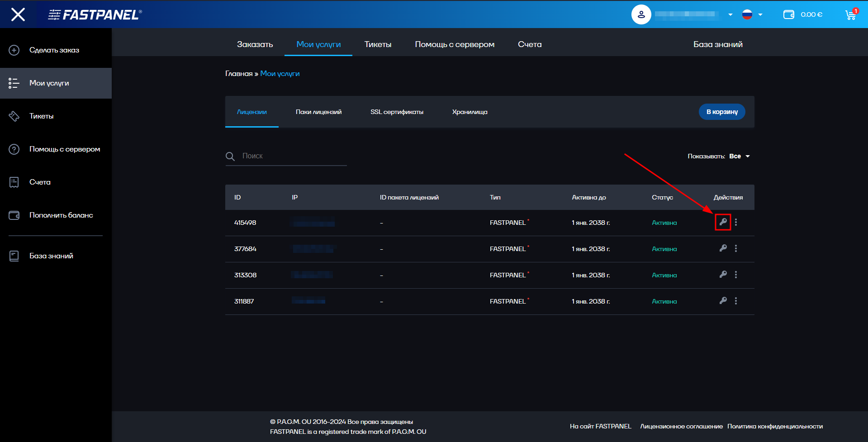The height and width of the screenshot is (442, 868).
Task: Open the Пополнить баланс card icon
Action: 14,215
